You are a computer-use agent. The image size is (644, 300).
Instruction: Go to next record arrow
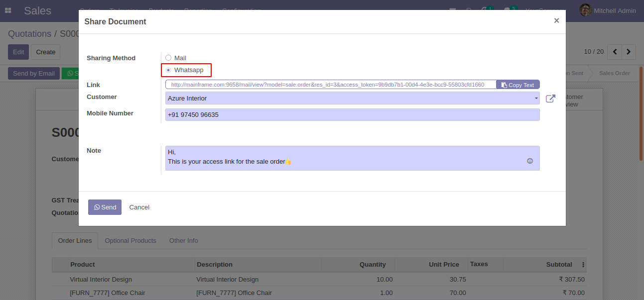click(x=629, y=52)
